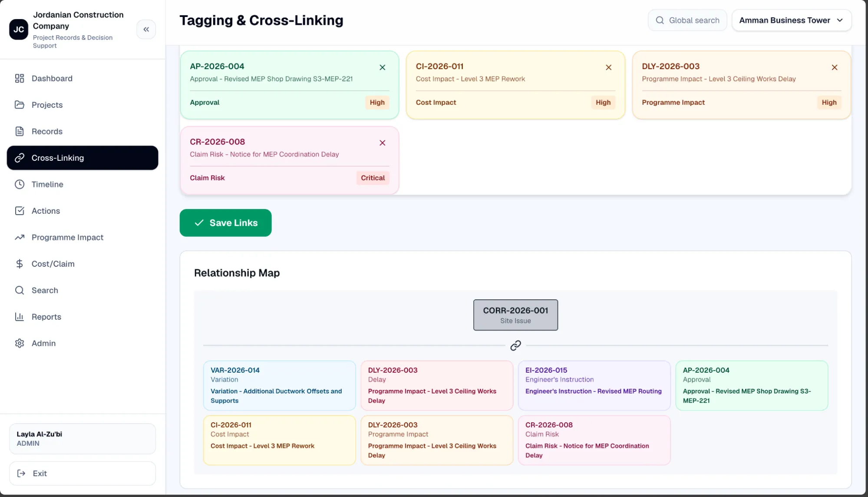The width and height of the screenshot is (868, 497).
Task: Open VAR-2026-014 Variation node in map
Action: (x=279, y=385)
